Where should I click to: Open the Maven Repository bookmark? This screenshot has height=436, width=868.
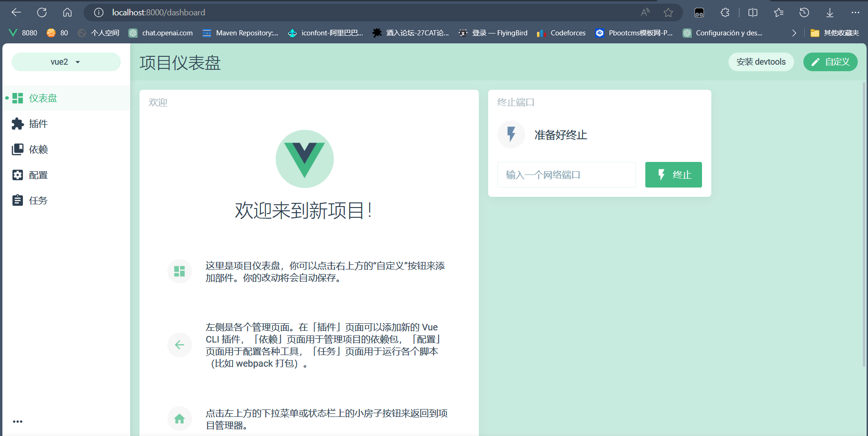tap(240, 33)
